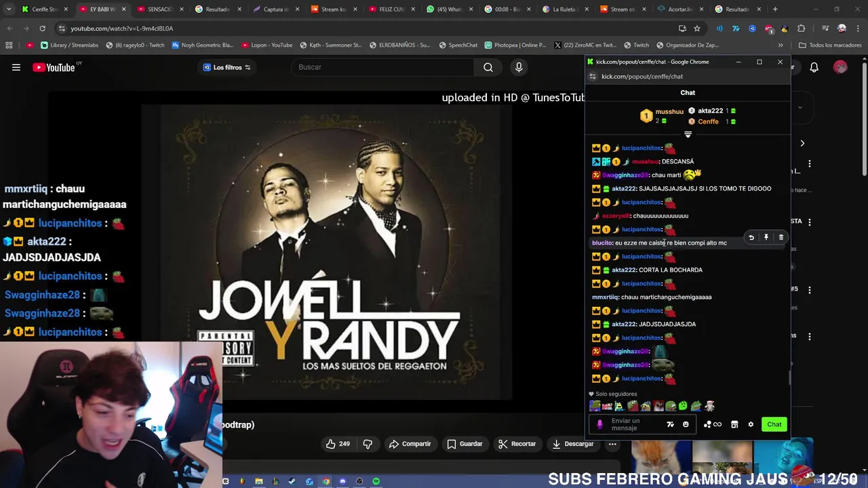
Task: Open the emoji picker in Kick chat
Action: [x=686, y=424]
